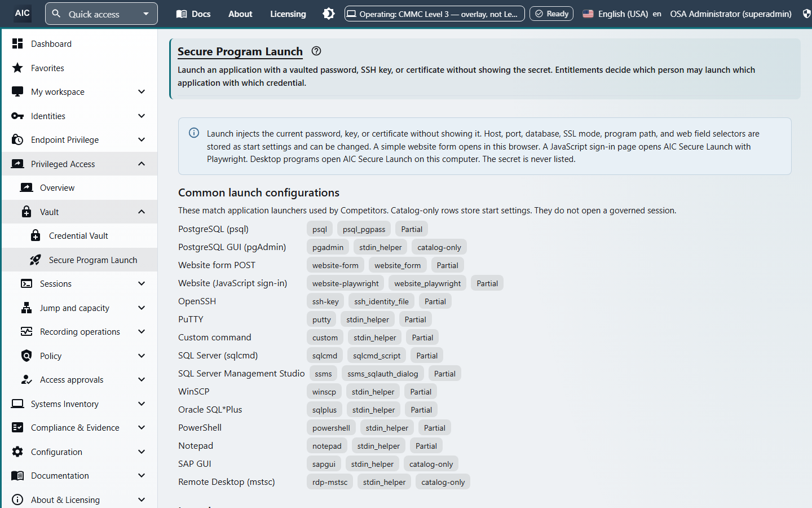812x508 pixels.
Task: Click the Operating: CMMC Level 3 button
Action: (x=435, y=14)
